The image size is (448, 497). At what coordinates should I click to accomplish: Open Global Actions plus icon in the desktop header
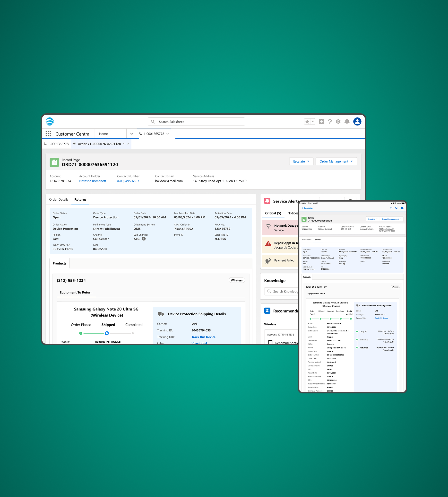[321, 122]
